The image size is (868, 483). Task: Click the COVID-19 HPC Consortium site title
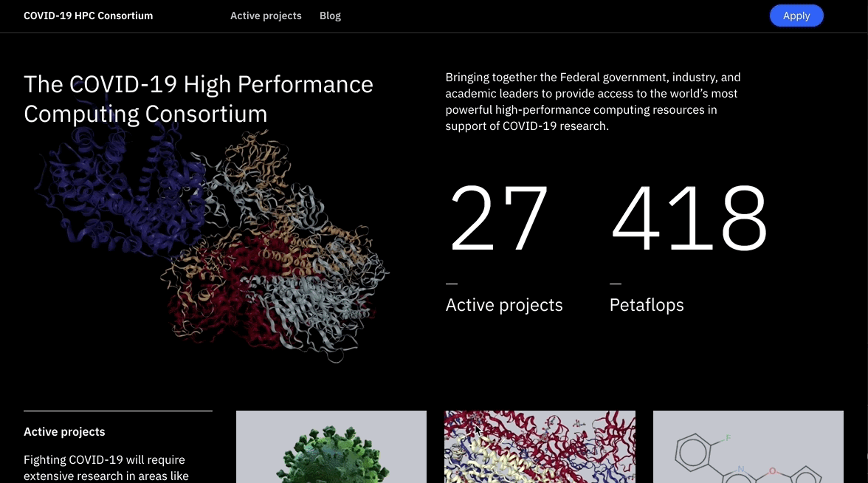(88, 16)
